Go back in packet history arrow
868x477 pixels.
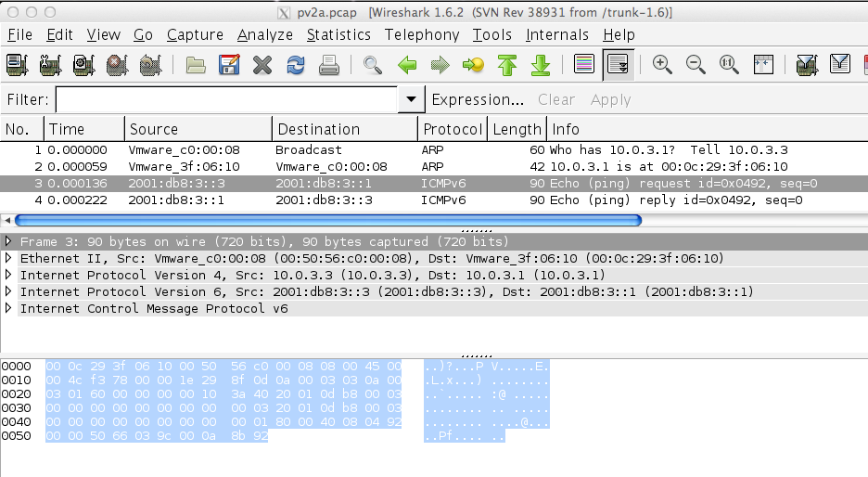(407, 65)
